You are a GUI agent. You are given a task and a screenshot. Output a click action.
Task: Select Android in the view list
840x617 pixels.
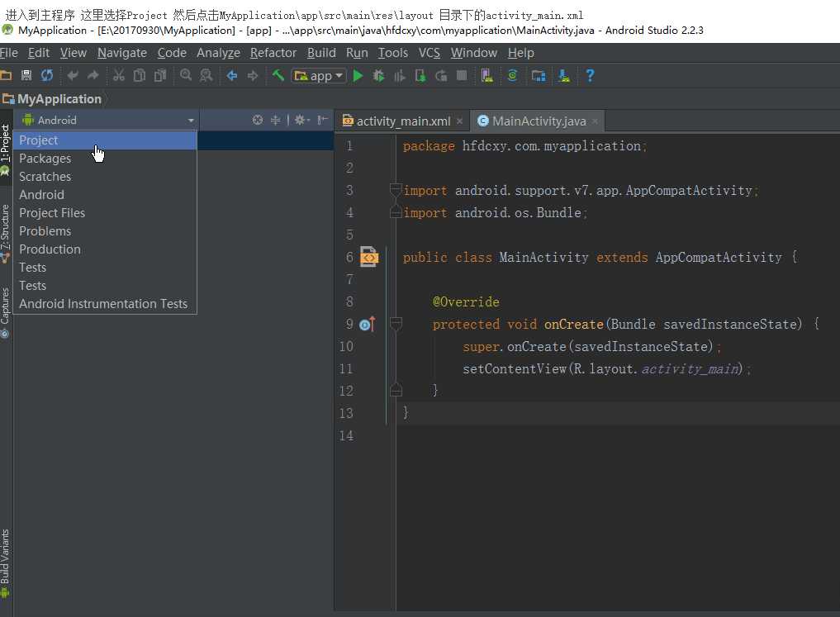click(x=105, y=195)
